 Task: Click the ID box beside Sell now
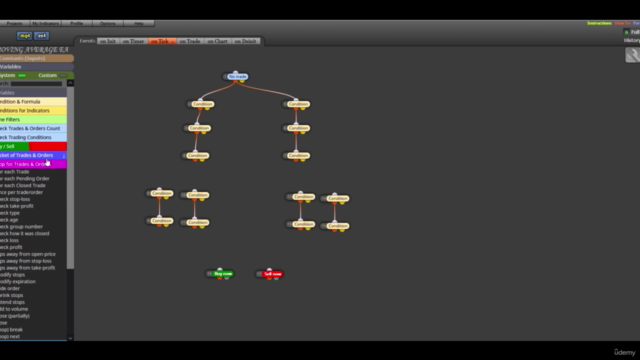259,274
